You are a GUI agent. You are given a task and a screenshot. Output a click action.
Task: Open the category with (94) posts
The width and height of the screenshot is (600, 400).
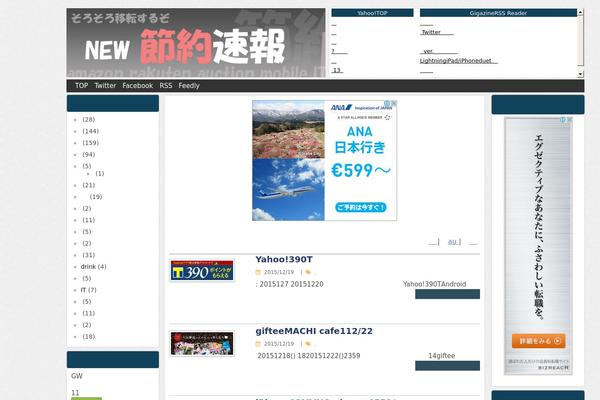coord(88,155)
